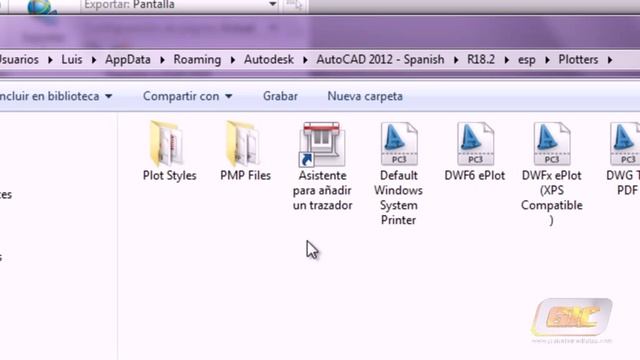Go to esp breadcrumb segment

[527, 60]
